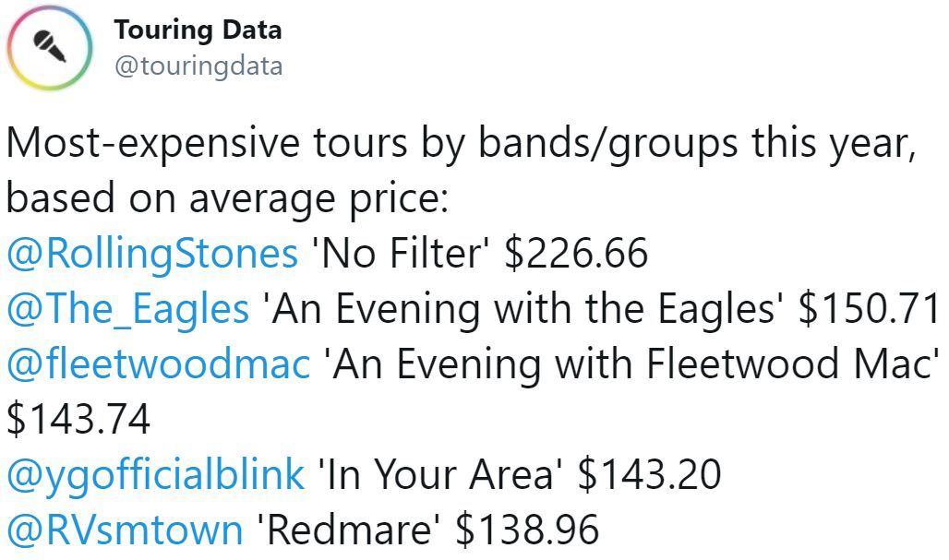
Task: Click the @ygofficialblink mention
Action: (155, 474)
